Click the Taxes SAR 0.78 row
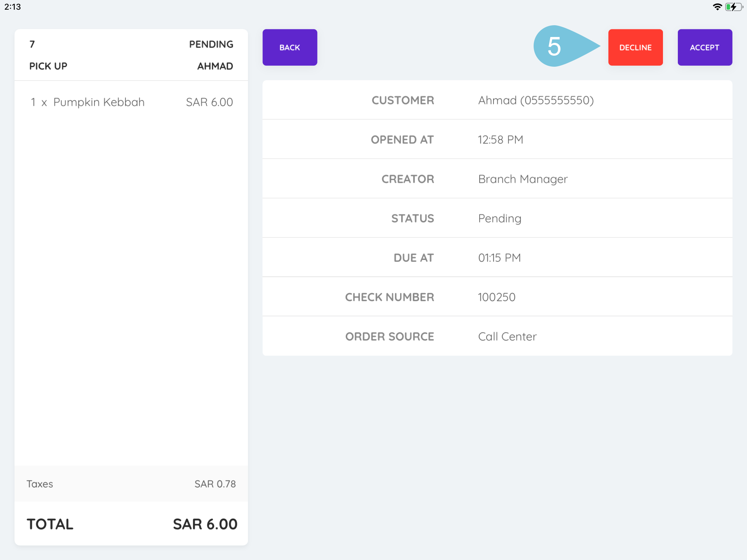Screen dimensions: 747x560 point(131,484)
